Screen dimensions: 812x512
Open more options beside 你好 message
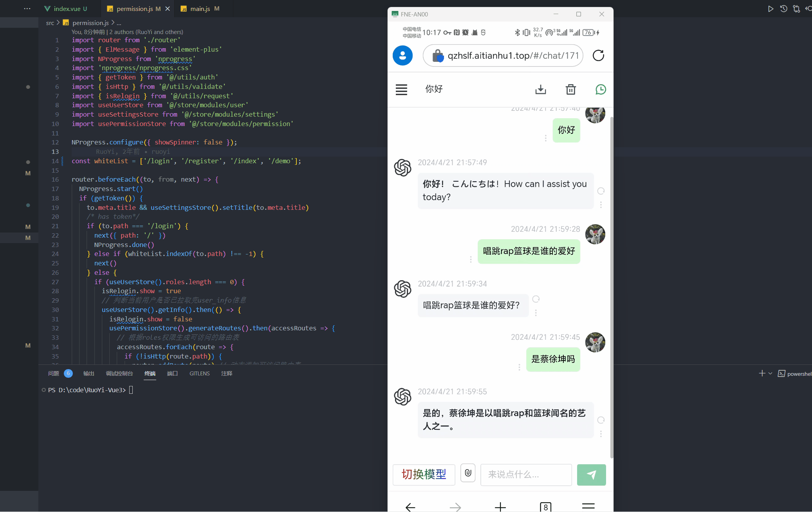point(545,138)
